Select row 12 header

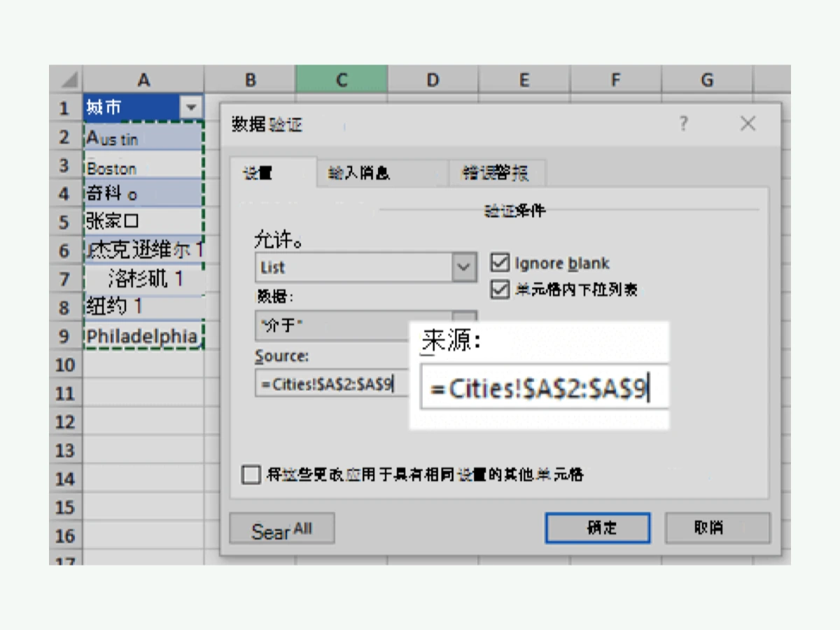65,422
